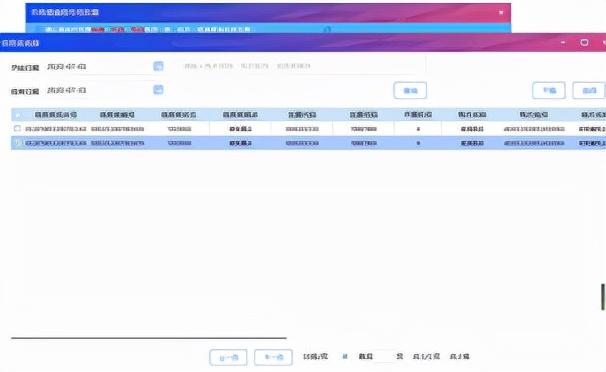606x372 pixels.
Task: Click the first column header of the table
Action: tap(56, 115)
